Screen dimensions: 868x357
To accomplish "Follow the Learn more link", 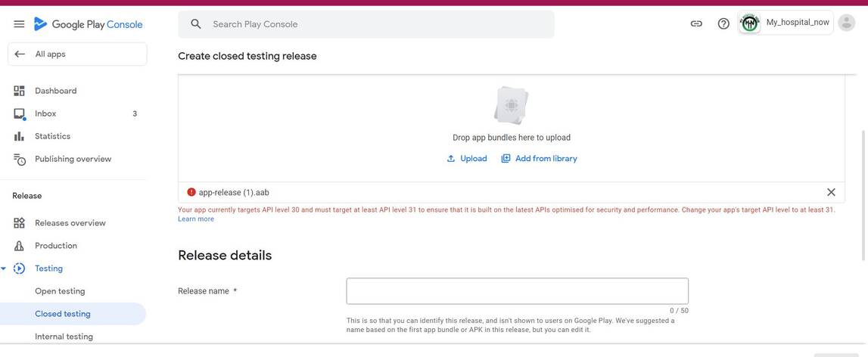I will 196,219.
